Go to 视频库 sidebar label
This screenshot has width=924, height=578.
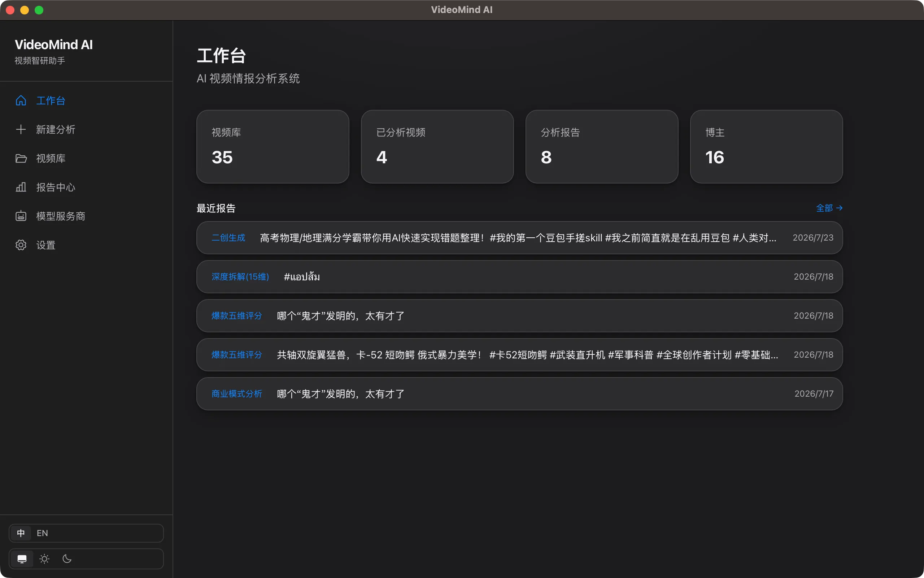pos(51,158)
